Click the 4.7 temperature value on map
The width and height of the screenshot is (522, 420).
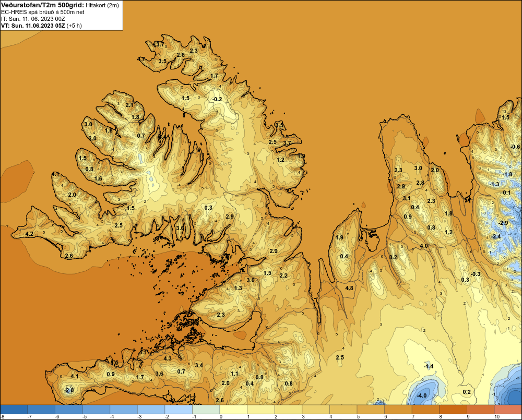pyautogui.click(x=141, y=59)
